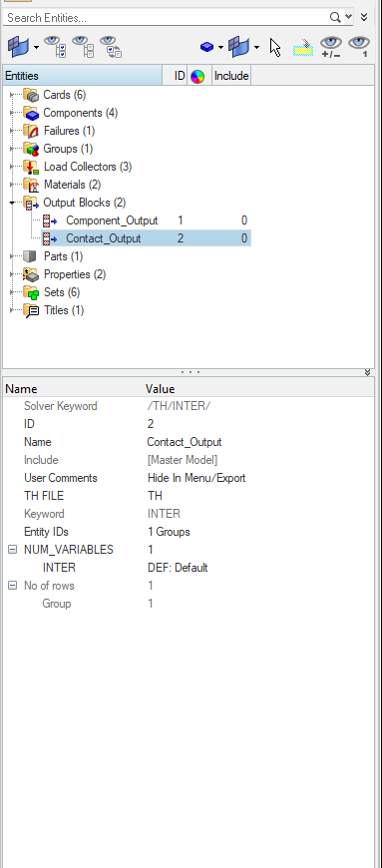Collapse the Output Blocks folder
382x868 pixels.
(12, 203)
